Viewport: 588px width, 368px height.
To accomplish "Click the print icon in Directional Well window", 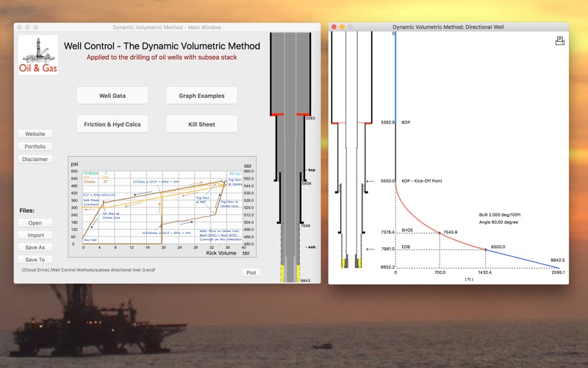I will coord(559,41).
